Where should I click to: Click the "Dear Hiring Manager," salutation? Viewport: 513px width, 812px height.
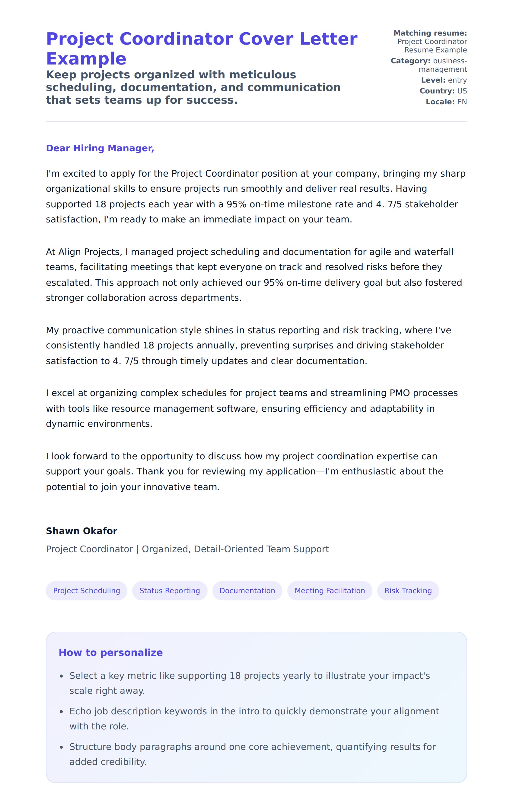pyautogui.click(x=100, y=148)
